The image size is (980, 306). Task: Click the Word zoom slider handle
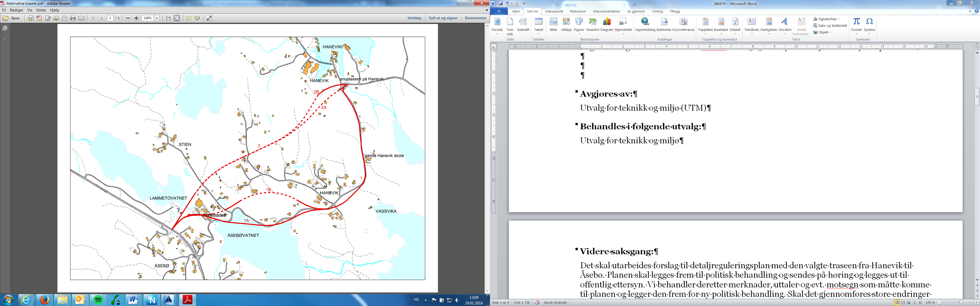coord(961,302)
